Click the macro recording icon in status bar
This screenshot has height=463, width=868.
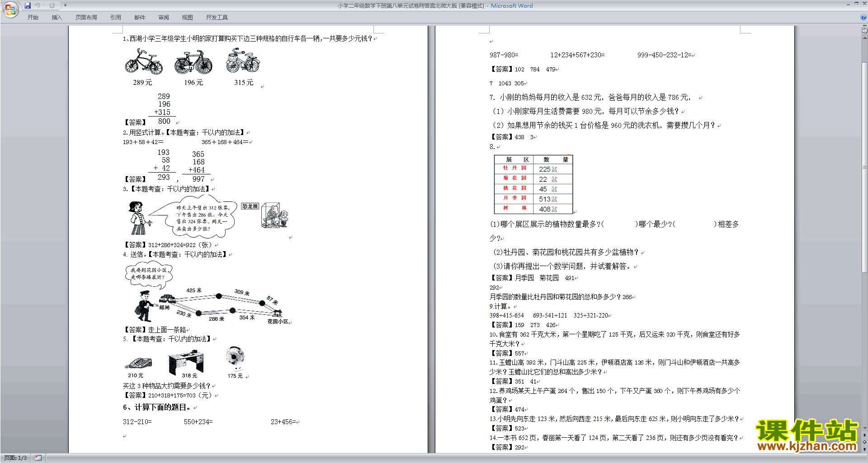pyautogui.click(x=38, y=458)
